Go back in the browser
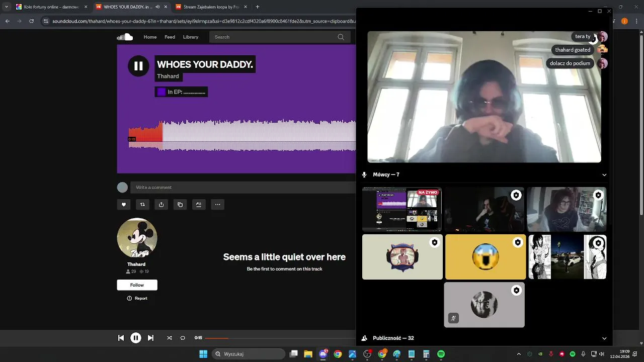The height and width of the screenshot is (362, 644). coord(8,21)
